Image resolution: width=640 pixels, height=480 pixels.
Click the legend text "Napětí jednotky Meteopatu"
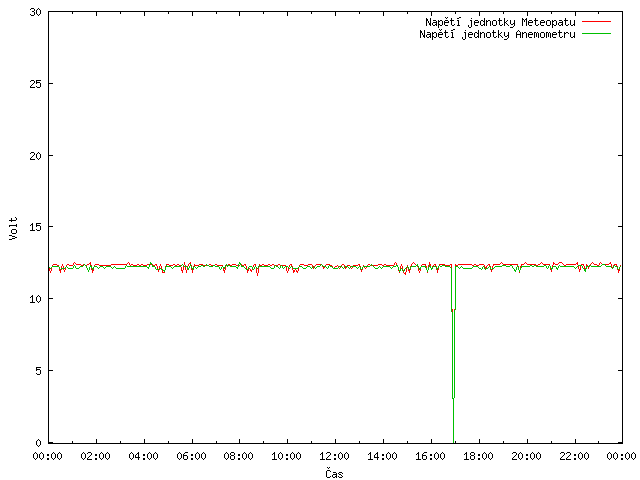coord(500,22)
